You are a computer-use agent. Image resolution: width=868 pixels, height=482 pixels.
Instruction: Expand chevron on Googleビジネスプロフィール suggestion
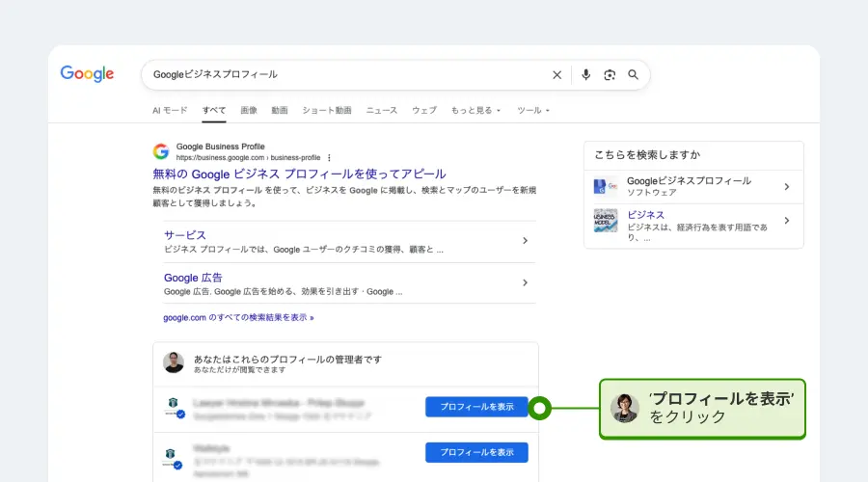pos(787,187)
